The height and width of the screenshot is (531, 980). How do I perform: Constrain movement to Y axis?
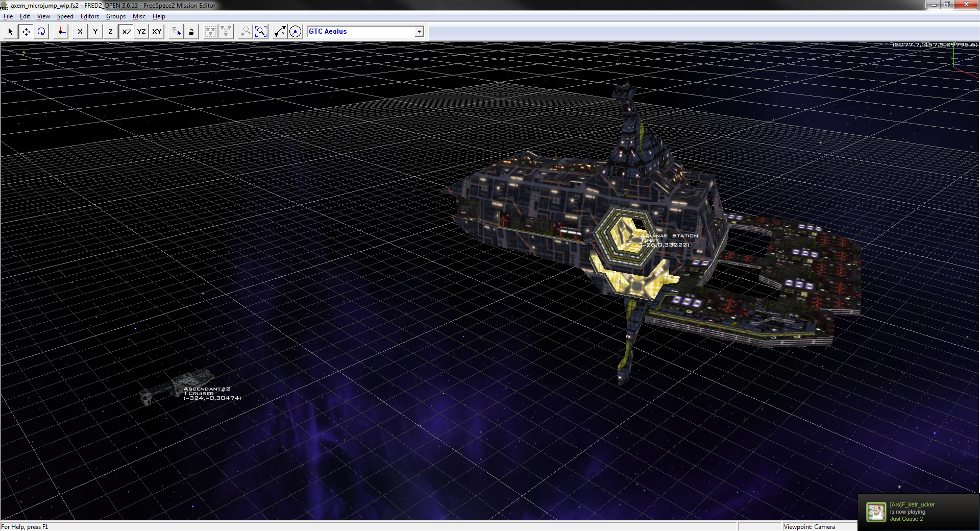pos(95,32)
